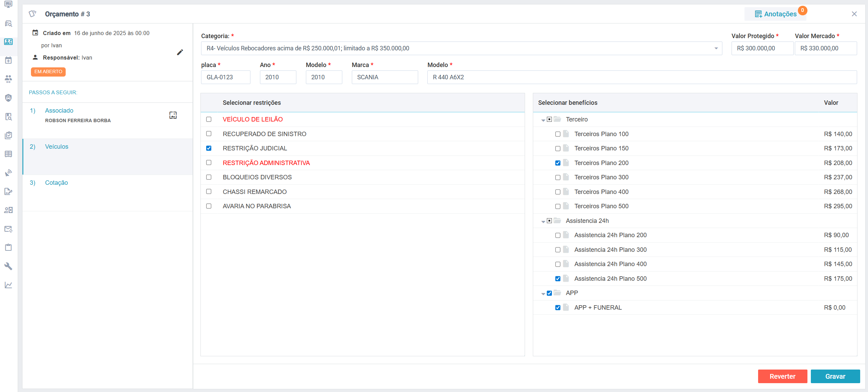Collapse the Terceiro benefits group
This screenshot has height=392, width=868.
[543, 120]
